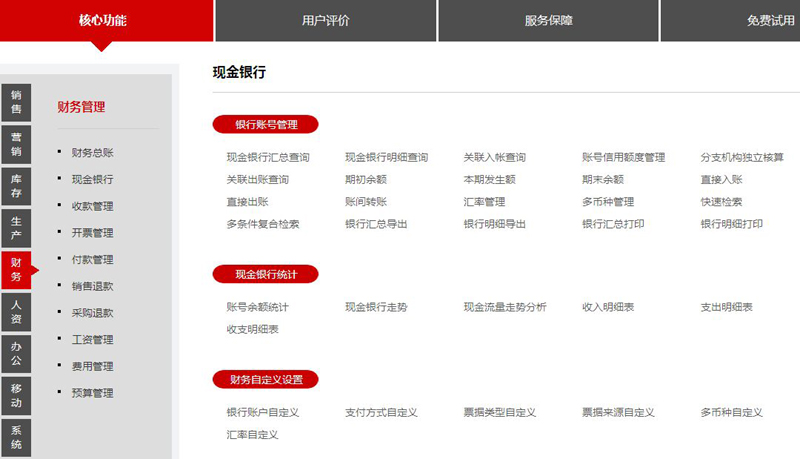Switch to the 用户评价 tab
Screen dimensions: 800x459
pyautogui.click(x=325, y=20)
